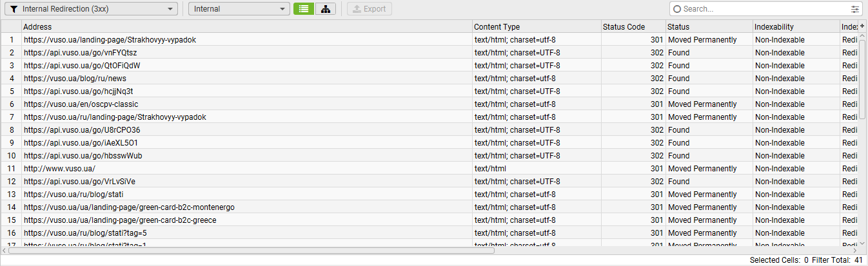Click into the Search input field
Screen dimensions: 868x266
(764, 9)
